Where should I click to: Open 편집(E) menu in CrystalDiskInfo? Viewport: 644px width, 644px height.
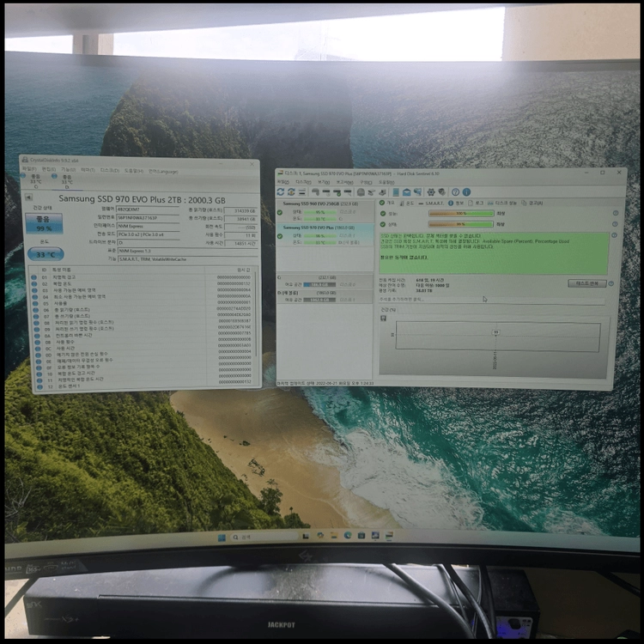click(x=49, y=169)
